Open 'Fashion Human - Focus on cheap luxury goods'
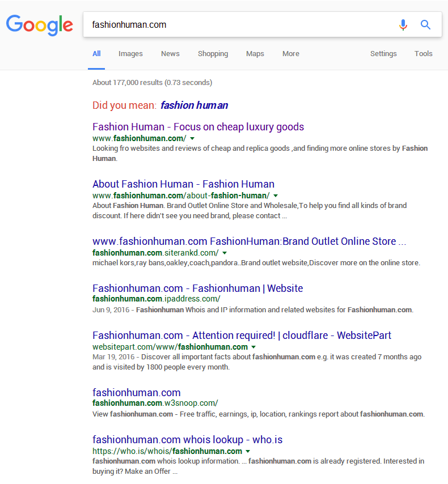The image size is (448, 484). [198, 127]
